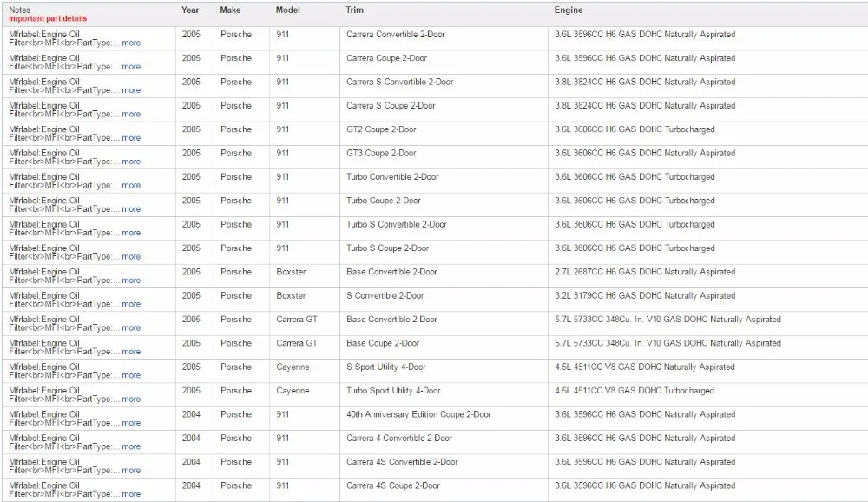Click the Model column header
This screenshot has width=868, height=502.
[x=288, y=10]
